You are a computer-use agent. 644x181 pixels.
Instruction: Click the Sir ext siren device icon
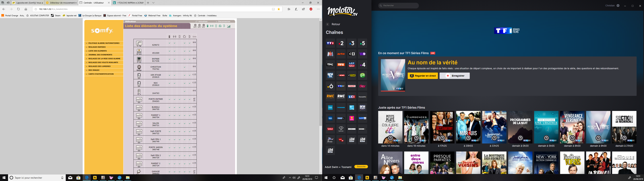[139, 51]
